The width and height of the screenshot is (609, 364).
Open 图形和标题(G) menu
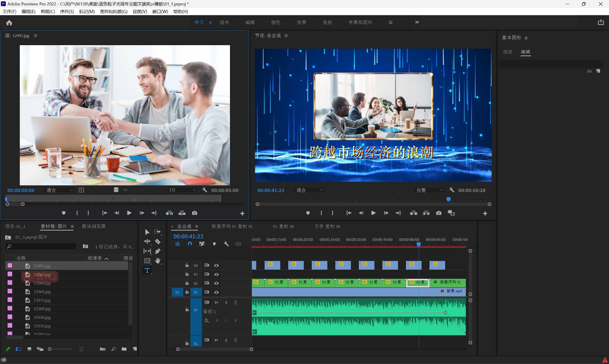(x=114, y=11)
